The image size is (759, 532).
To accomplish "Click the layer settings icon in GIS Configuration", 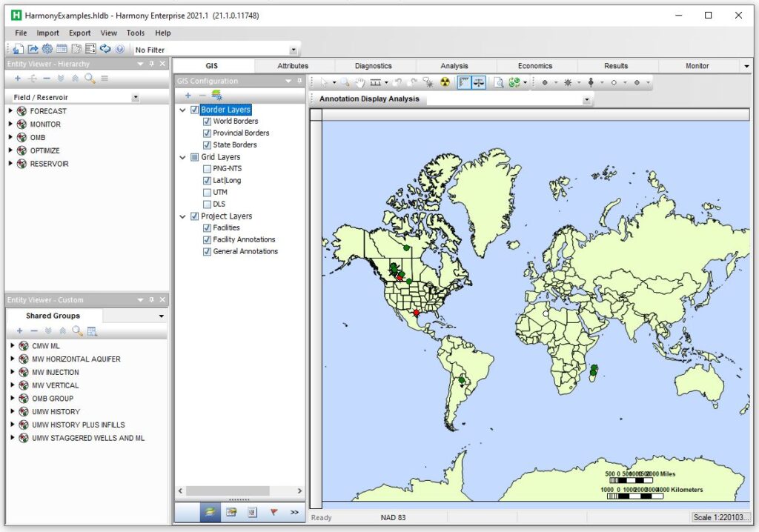I will click(x=216, y=96).
